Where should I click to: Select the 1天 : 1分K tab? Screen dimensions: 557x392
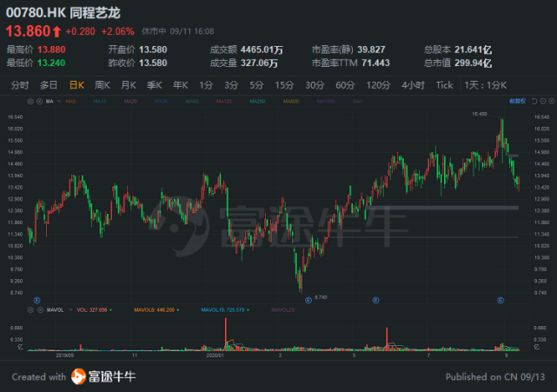pyautogui.click(x=485, y=85)
